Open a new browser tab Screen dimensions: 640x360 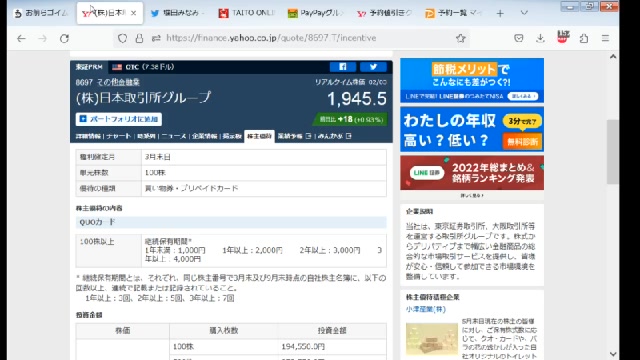pos(500,13)
